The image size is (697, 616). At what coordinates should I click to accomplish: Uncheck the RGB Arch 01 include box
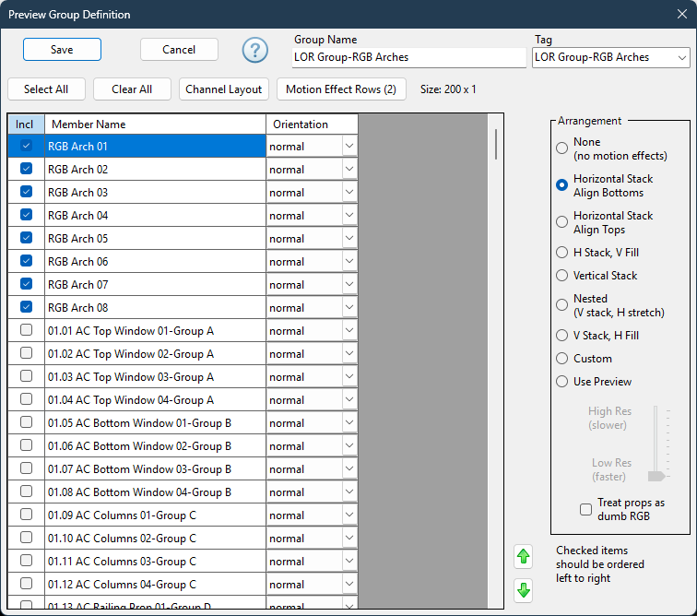26,146
